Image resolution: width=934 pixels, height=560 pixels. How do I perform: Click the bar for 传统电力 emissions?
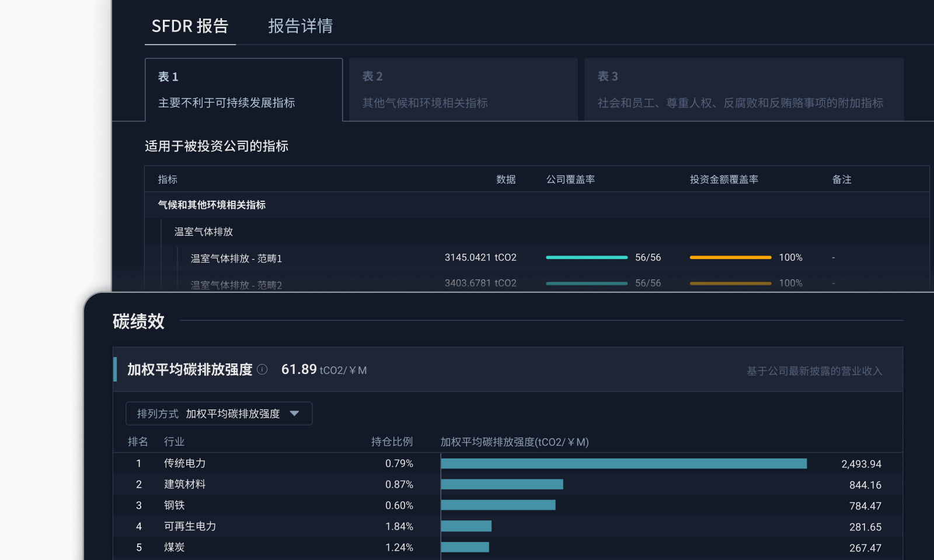tap(624, 464)
